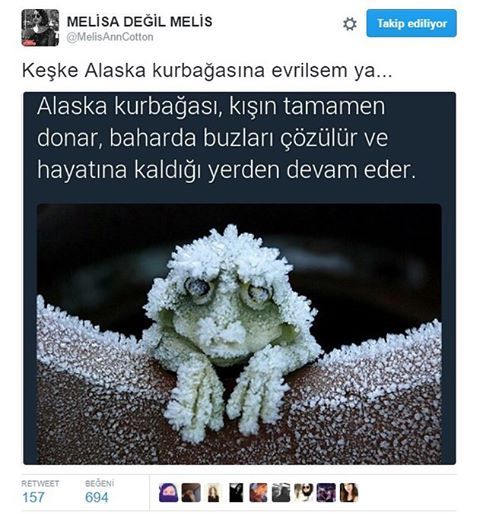Open the @MelisAnnCotton handle link
The width and height of the screenshot is (480, 522).
tap(110, 37)
